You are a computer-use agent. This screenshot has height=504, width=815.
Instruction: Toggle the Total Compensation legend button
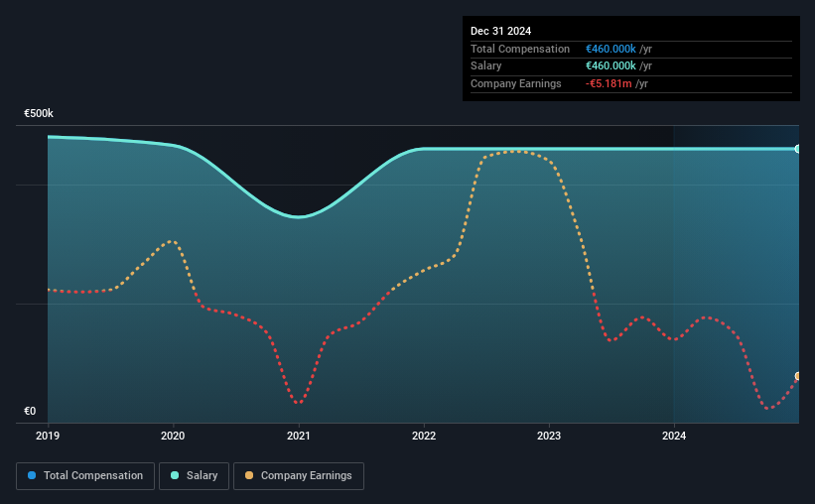tap(85, 476)
